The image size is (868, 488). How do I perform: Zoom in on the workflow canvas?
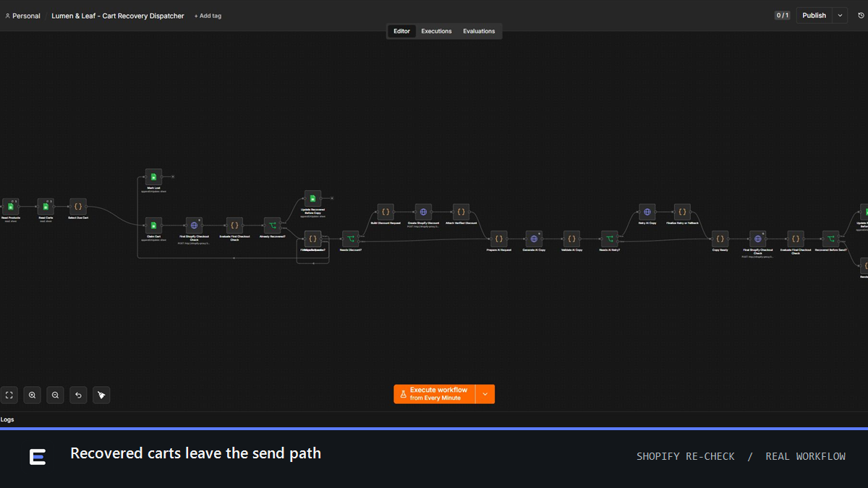(32, 395)
